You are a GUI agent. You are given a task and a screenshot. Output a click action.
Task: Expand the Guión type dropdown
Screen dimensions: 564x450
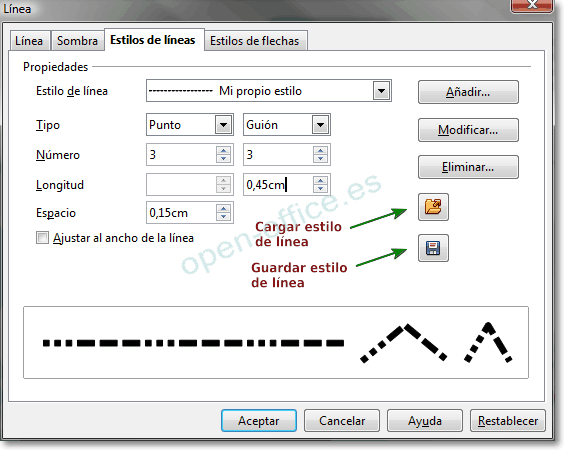pyautogui.click(x=320, y=125)
